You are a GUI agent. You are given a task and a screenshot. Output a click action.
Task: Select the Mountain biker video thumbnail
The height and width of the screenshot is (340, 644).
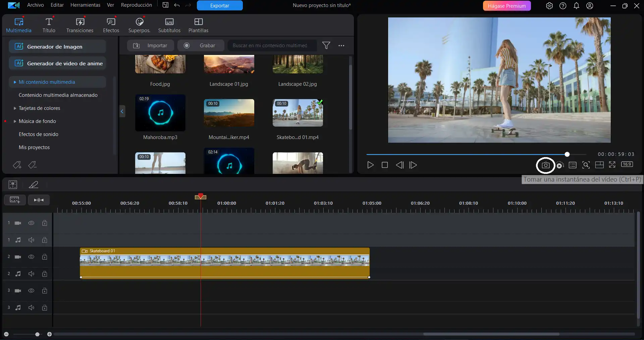click(229, 113)
